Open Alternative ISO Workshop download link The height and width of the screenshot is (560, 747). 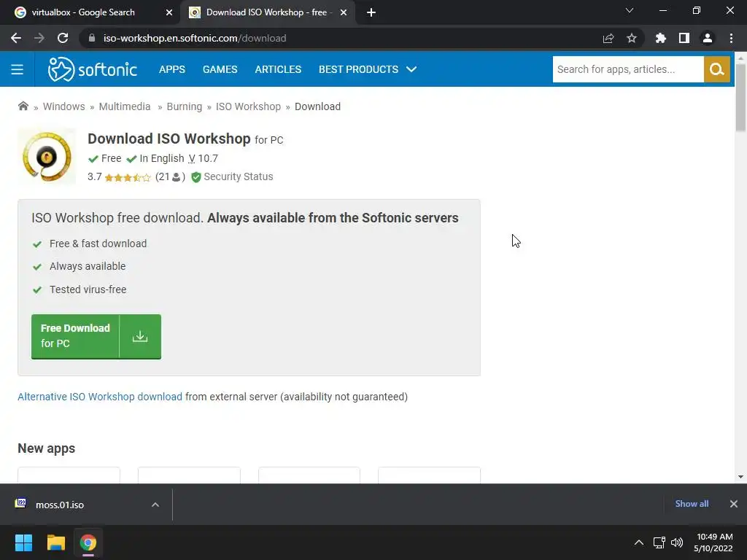tap(99, 397)
